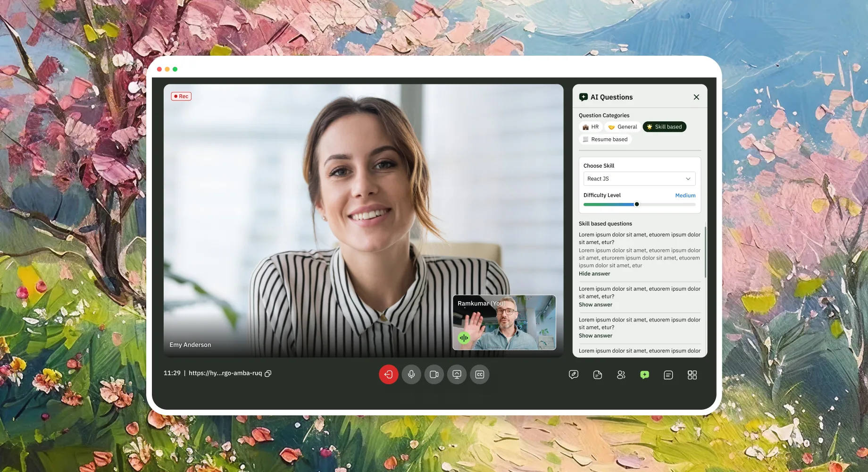This screenshot has height=472, width=868.
Task: Choose the Resume based category
Action: (605, 139)
